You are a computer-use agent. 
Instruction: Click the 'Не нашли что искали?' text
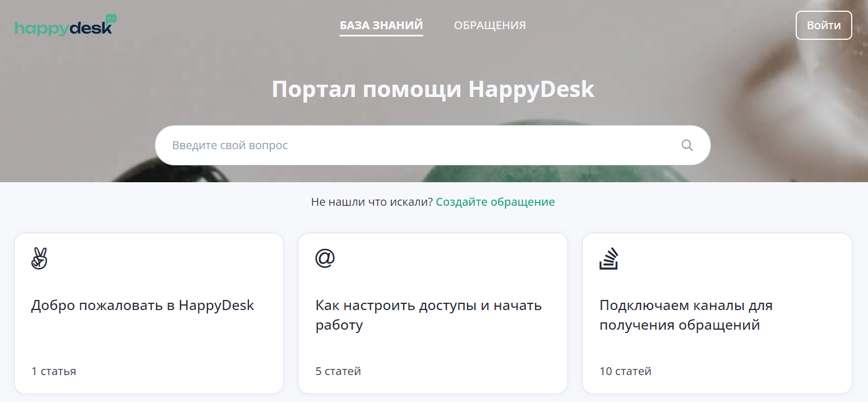[x=372, y=201]
